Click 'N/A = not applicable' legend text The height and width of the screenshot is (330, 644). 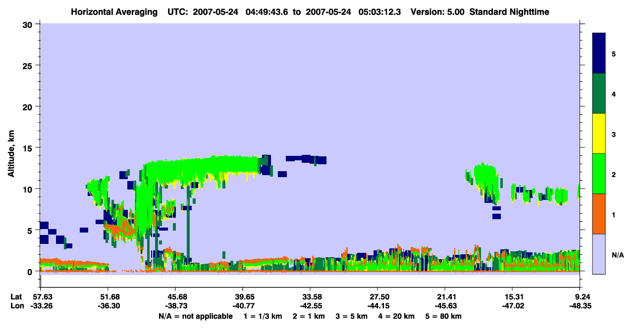pos(195,316)
